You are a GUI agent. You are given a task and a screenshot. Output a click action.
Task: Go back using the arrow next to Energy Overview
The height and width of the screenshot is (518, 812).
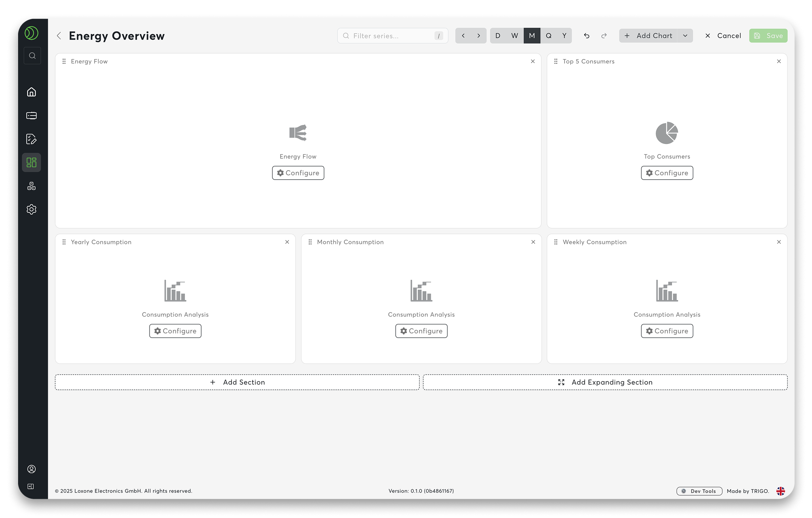coord(59,36)
